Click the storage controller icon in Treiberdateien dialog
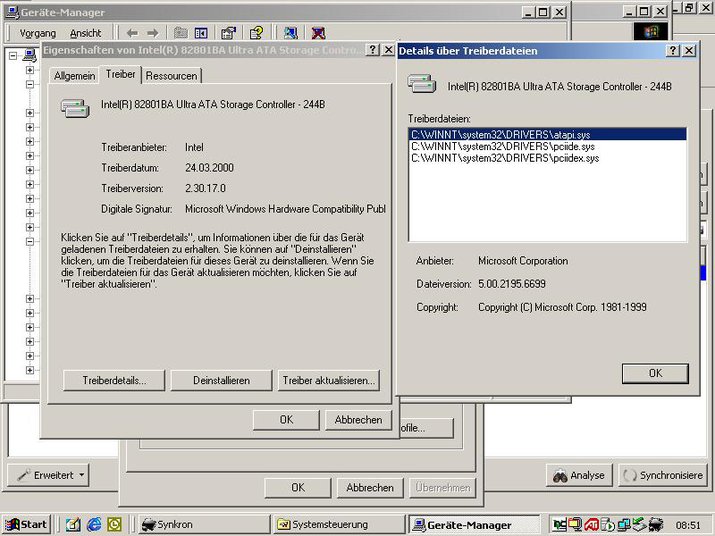 [x=422, y=84]
